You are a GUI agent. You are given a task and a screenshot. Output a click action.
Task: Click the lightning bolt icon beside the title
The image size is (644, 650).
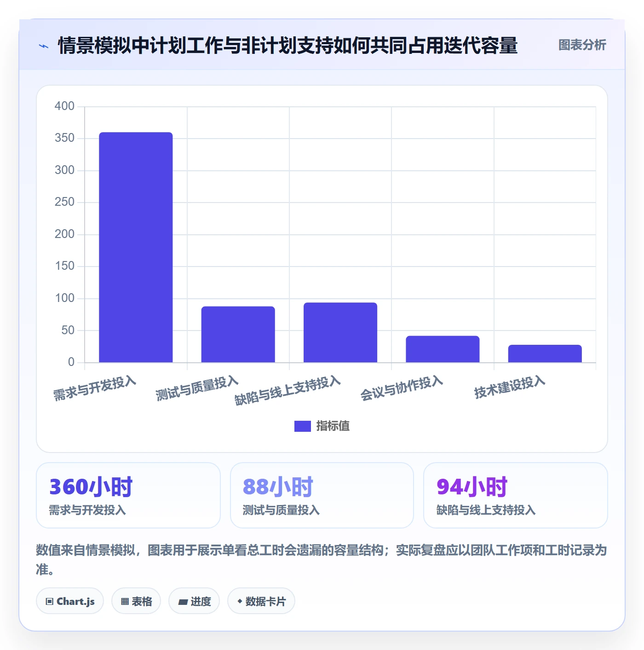pyautogui.click(x=44, y=46)
